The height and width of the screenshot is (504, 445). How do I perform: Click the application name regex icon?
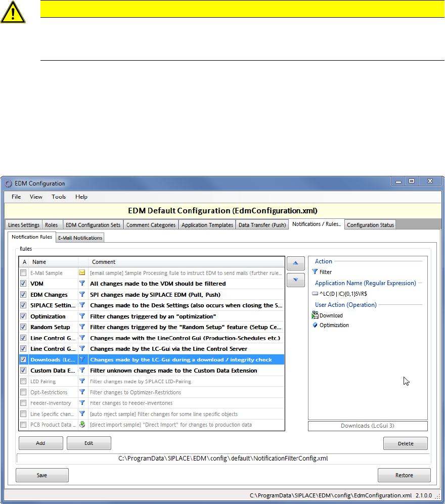point(315,294)
